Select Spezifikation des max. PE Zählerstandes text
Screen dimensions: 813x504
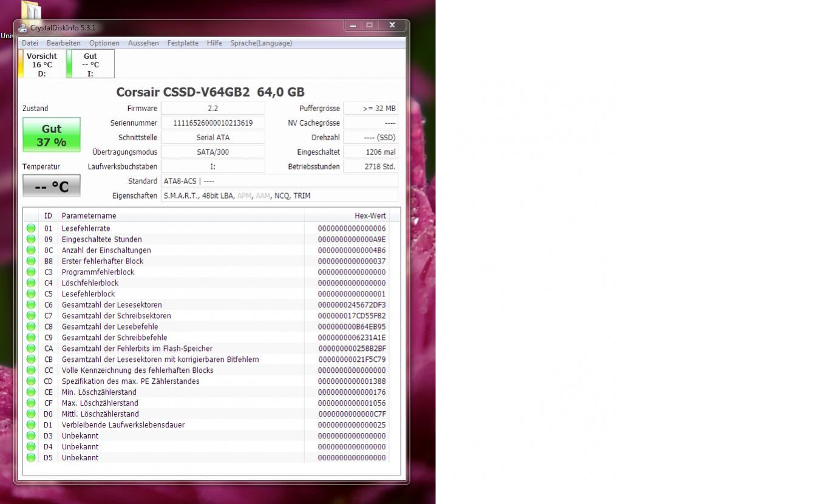(x=131, y=381)
